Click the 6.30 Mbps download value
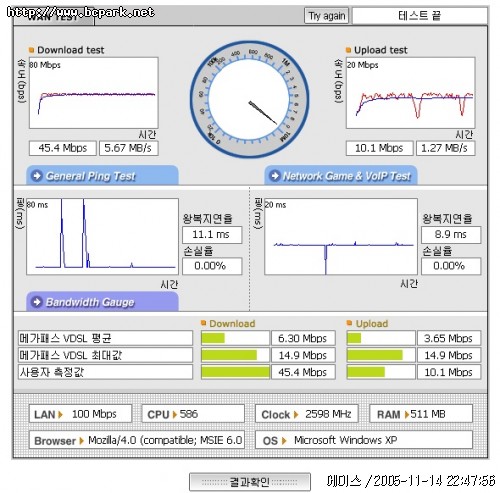500x493 pixels. pyautogui.click(x=303, y=338)
